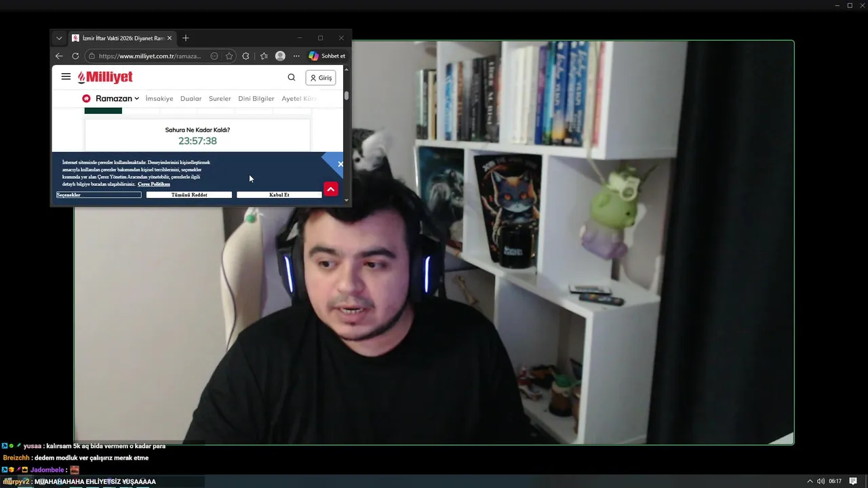This screenshot has width=868, height=488.
Task: Click Breizchh chat username
Action: point(16,458)
